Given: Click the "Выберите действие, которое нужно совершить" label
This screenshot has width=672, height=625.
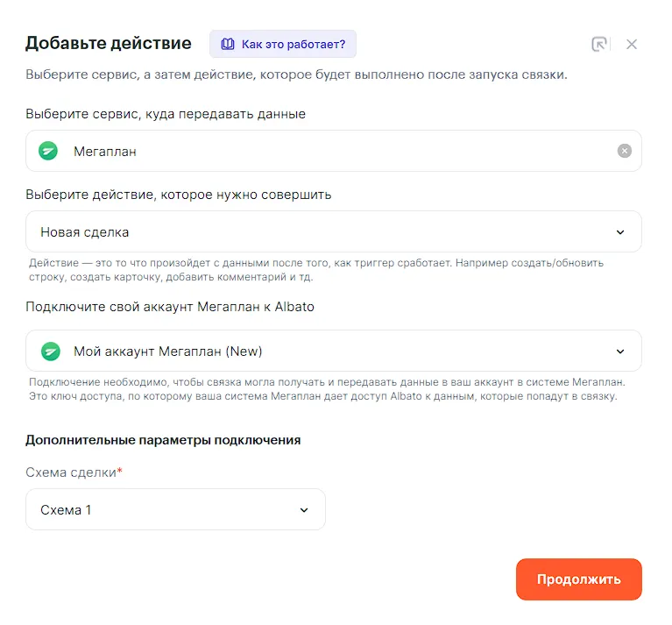Looking at the screenshot, I should click(x=178, y=195).
